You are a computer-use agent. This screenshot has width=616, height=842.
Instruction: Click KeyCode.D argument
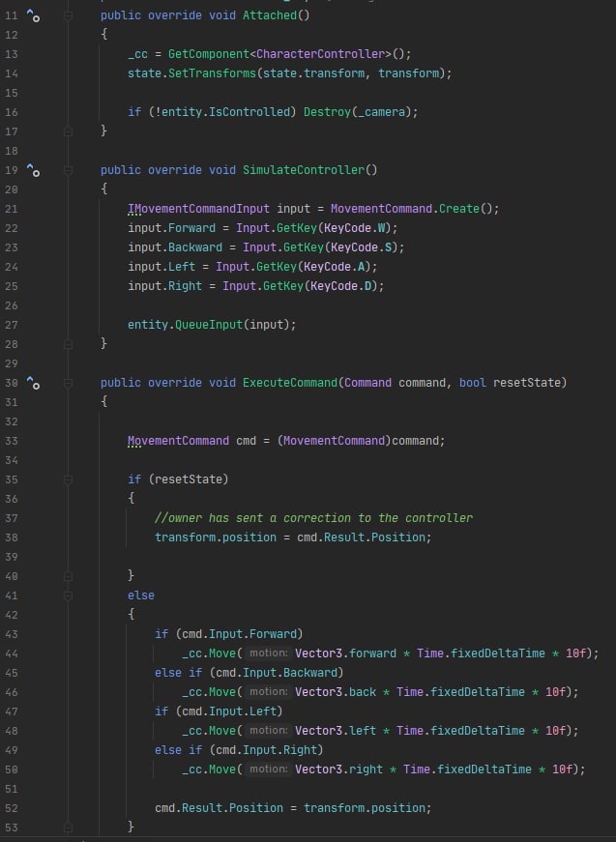[340, 286]
